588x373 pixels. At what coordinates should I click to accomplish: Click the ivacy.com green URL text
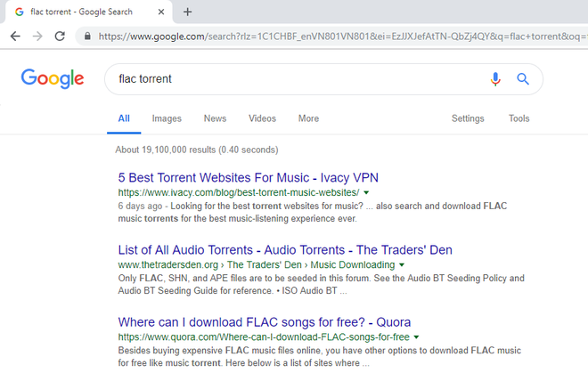click(x=239, y=192)
